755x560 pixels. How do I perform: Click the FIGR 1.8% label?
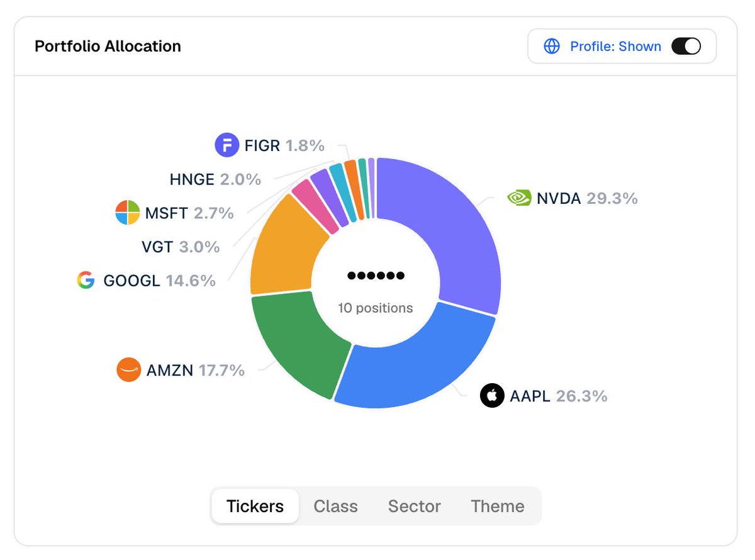[284, 146]
